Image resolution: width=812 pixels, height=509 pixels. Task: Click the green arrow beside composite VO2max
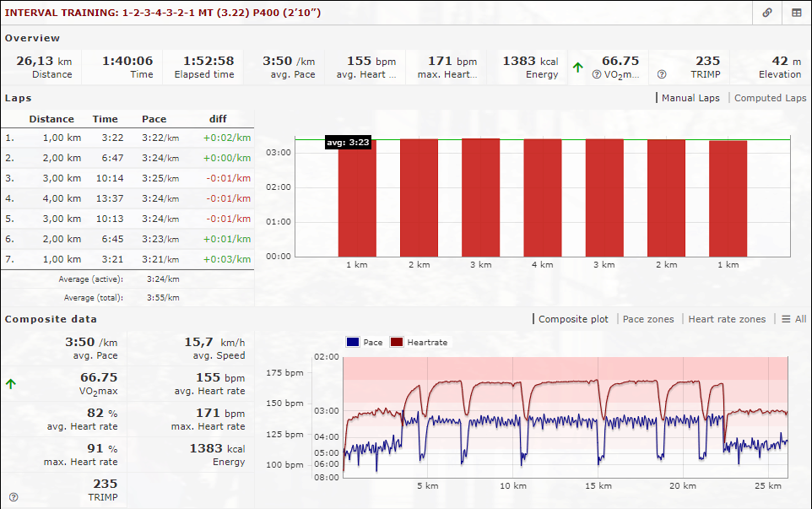[x=11, y=384]
